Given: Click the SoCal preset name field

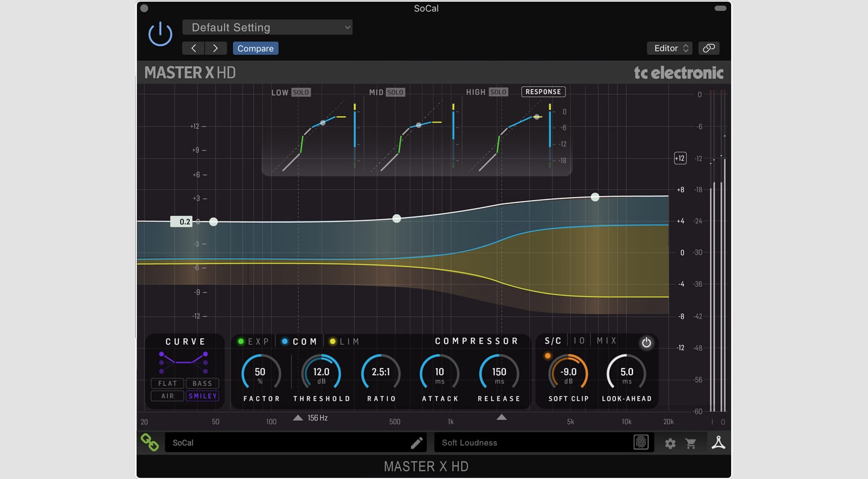Looking at the screenshot, I should [x=237, y=443].
